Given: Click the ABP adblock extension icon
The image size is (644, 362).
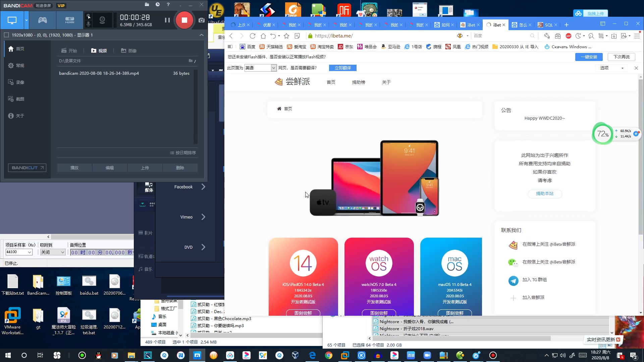Looking at the screenshot, I should click(x=569, y=36).
